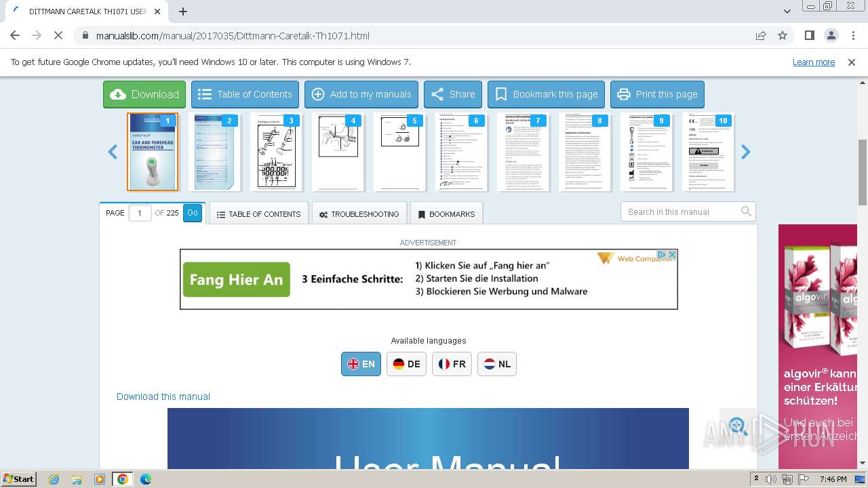Screen dimensions: 868x488
Task: Open page 9 thumbnail
Action: point(646,152)
